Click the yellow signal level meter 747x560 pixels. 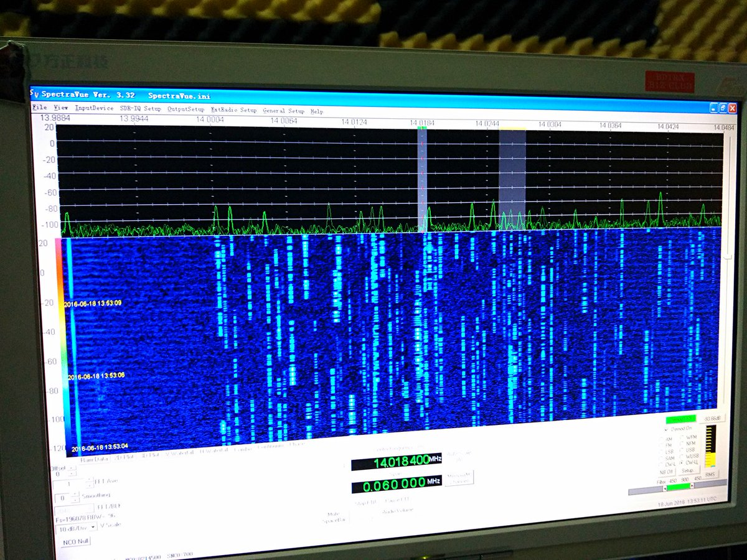(711, 446)
